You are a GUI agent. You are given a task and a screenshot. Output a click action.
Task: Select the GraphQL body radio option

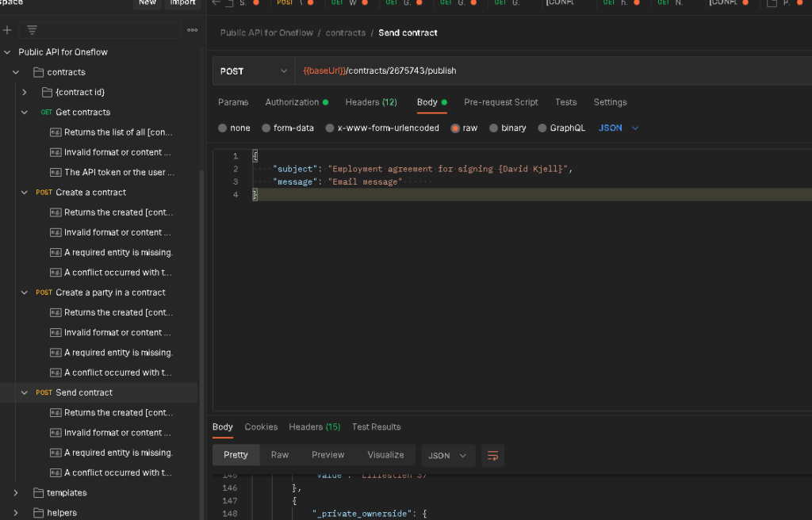pyautogui.click(x=542, y=128)
